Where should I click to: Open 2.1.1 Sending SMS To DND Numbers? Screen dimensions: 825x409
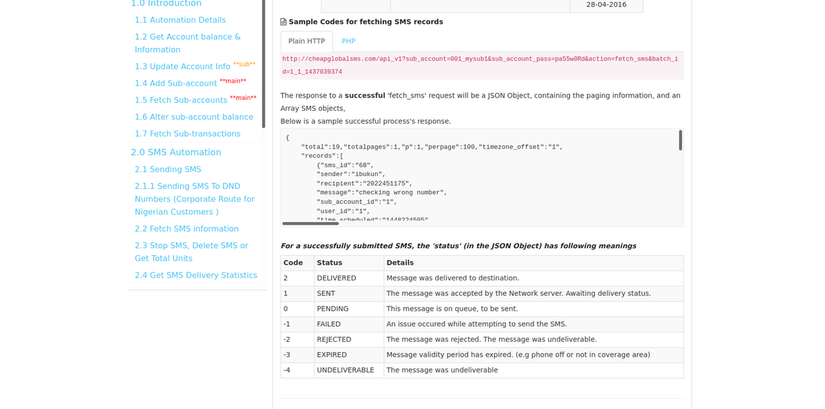coord(195,199)
